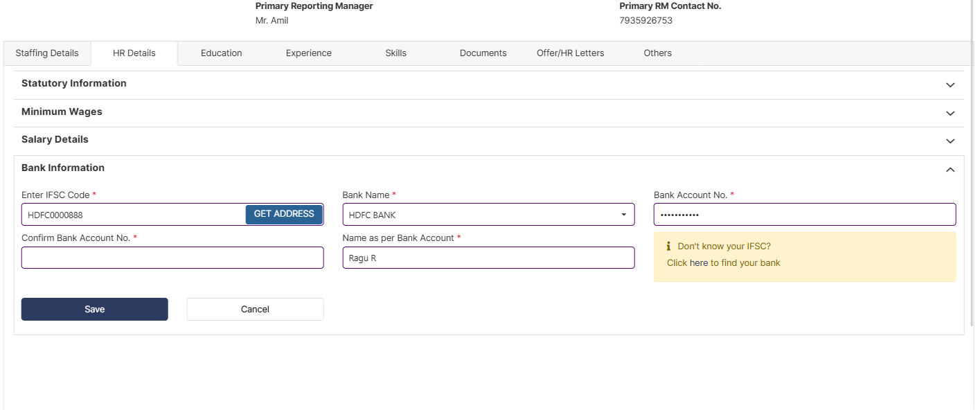Select the Experience tab
The image size is (980, 419).
(x=308, y=53)
